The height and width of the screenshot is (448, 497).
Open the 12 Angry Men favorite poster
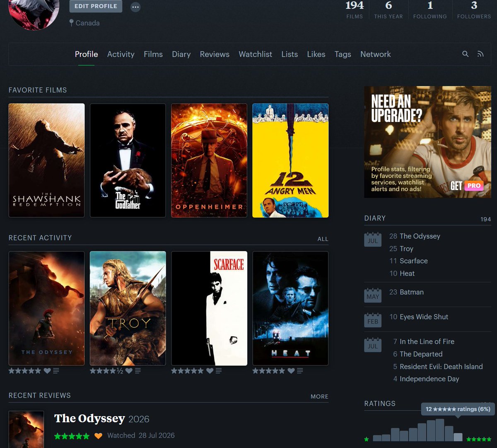click(x=290, y=160)
